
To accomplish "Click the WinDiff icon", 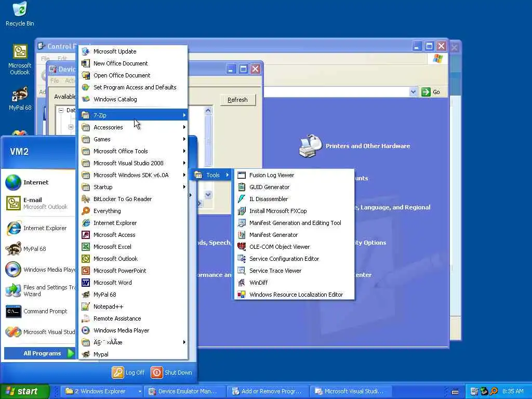I will [x=242, y=283].
